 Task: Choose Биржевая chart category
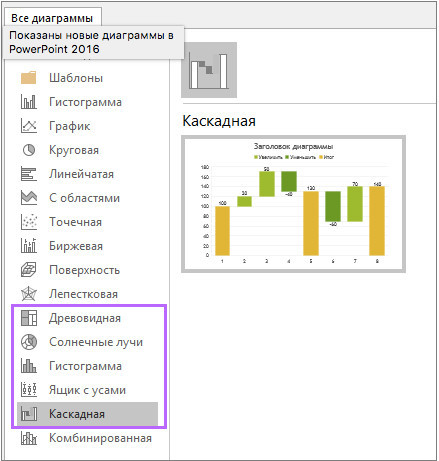point(76,246)
